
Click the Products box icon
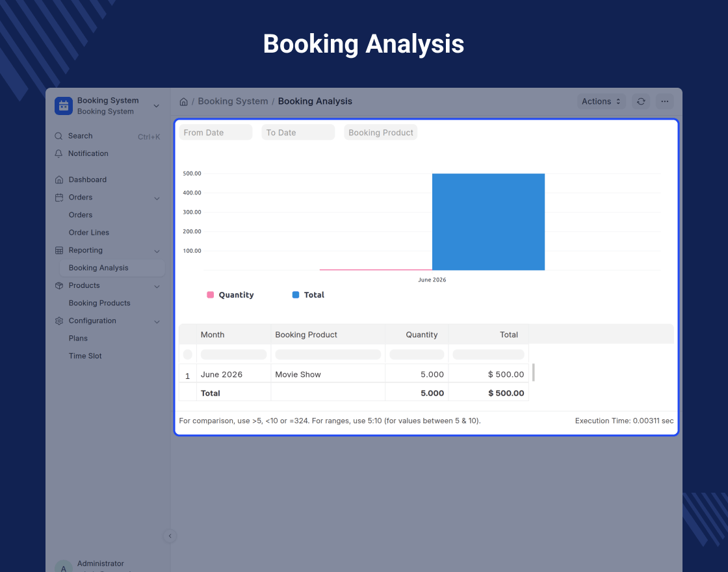click(59, 285)
